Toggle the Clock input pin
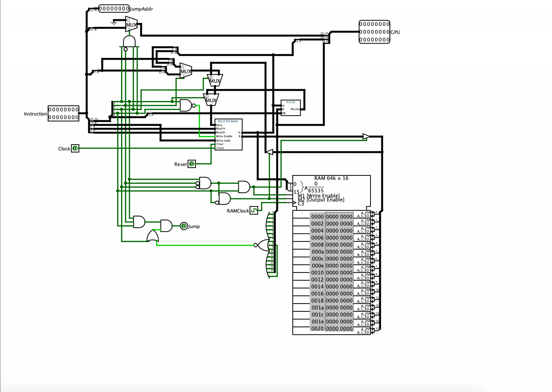Screen dimensions: 552x392 pyautogui.click(x=75, y=148)
